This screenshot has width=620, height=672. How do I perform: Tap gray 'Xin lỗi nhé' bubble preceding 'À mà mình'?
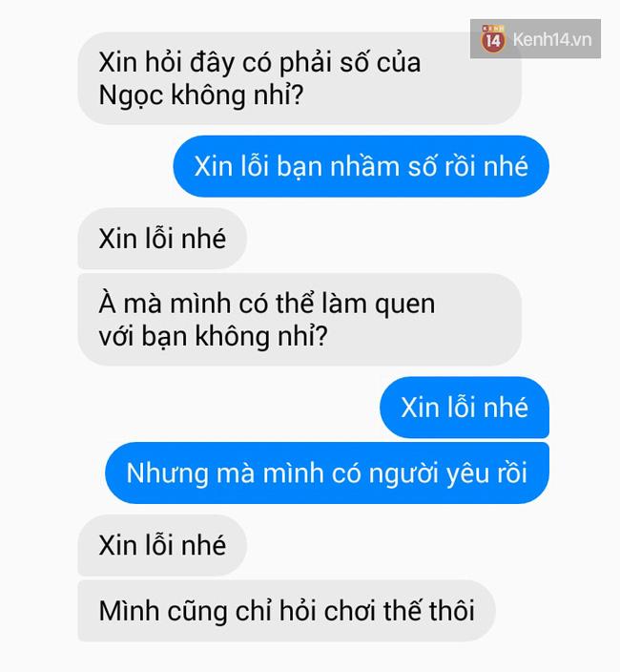pyautogui.click(x=162, y=239)
